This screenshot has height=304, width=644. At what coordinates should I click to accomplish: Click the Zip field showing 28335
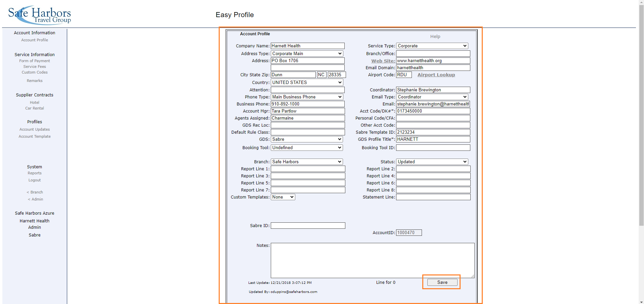click(x=337, y=75)
